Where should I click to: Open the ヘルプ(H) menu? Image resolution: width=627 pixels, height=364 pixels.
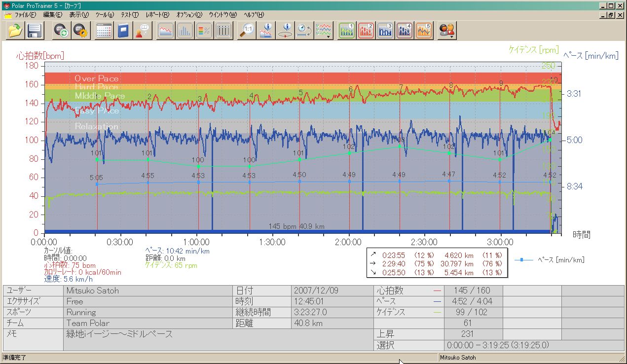(254, 15)
